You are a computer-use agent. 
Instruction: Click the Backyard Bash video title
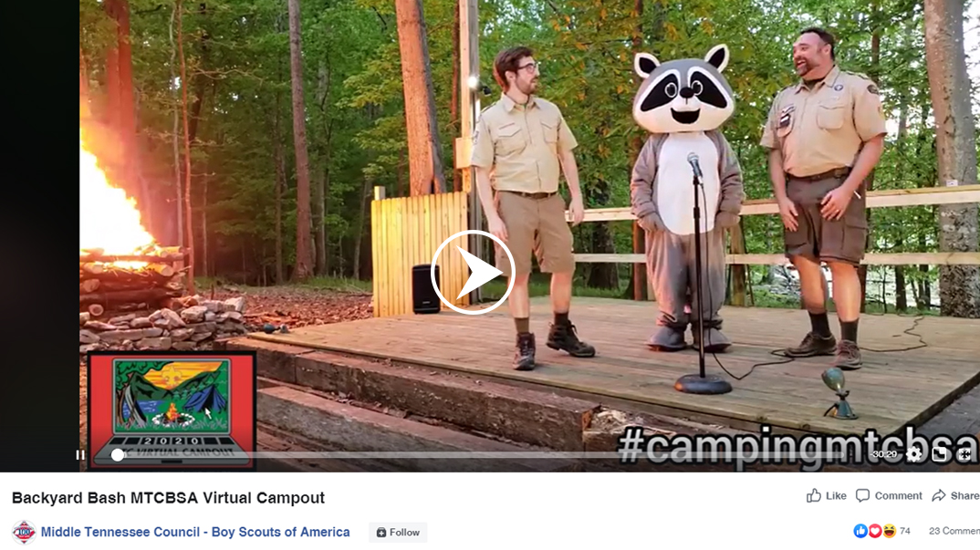tap(168, 498)
